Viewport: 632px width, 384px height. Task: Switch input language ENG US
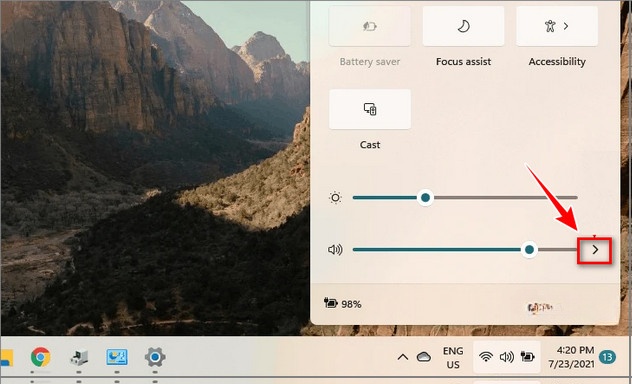(453, 358)
